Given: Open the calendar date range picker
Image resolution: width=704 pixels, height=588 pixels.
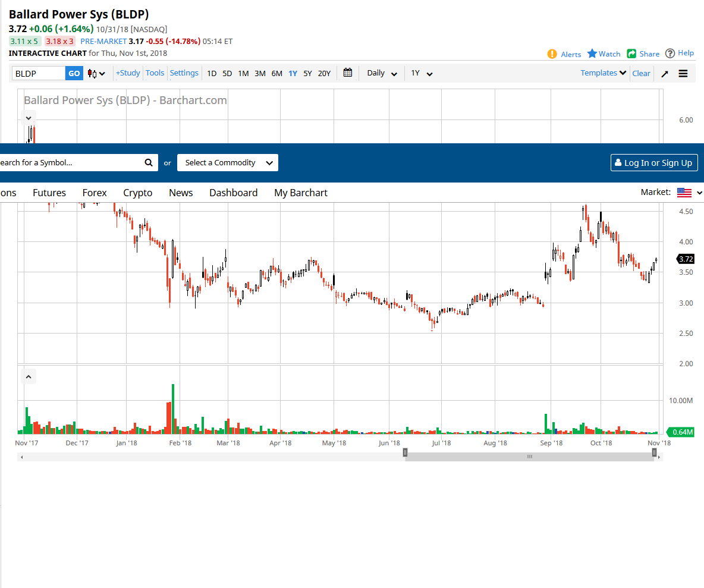Looking at the screenshot, I should click(x=347, y=73).
